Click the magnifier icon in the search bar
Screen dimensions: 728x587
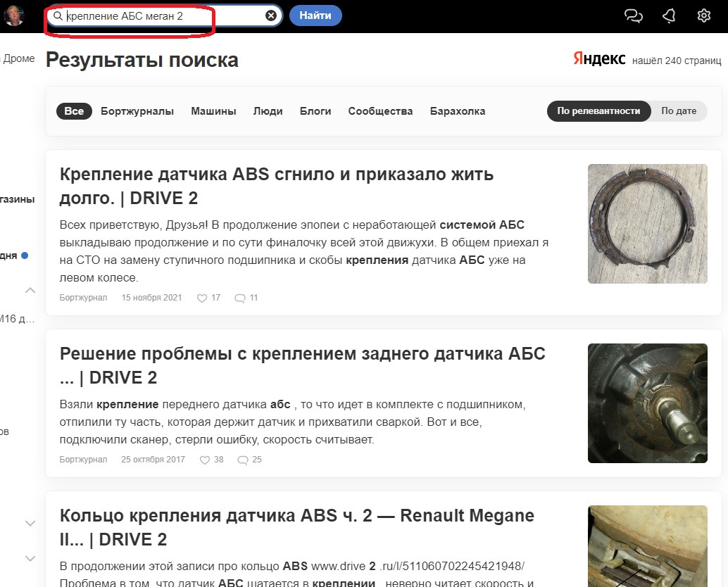pos(59,15)
